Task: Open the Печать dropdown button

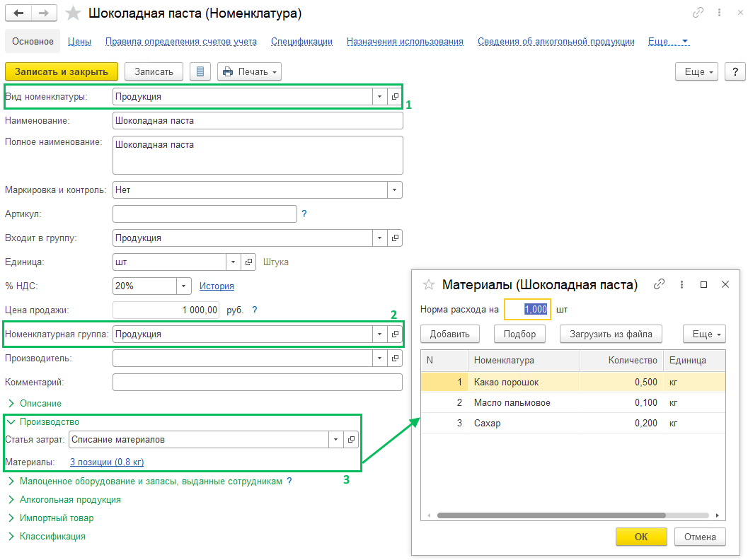Action: [x=250, y=71]
